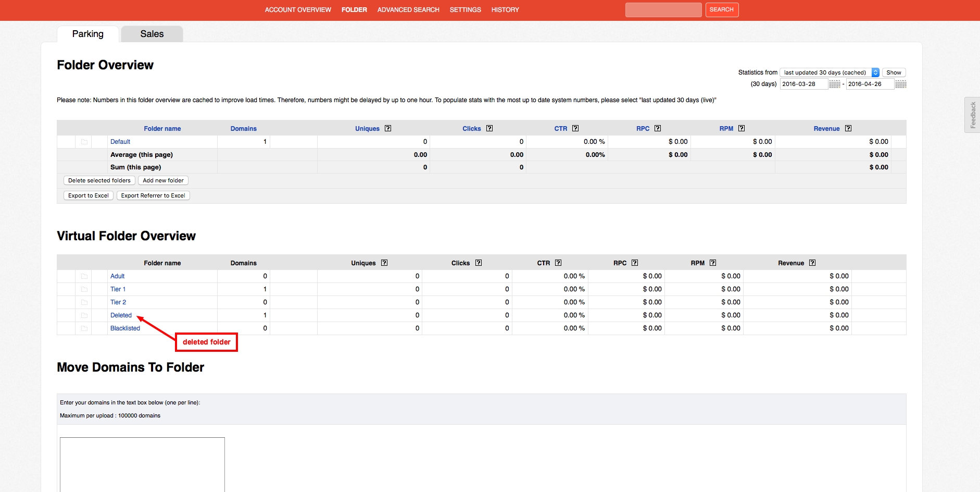Sort by the Domains column header in Folder Overview

(x=243, y=129)
